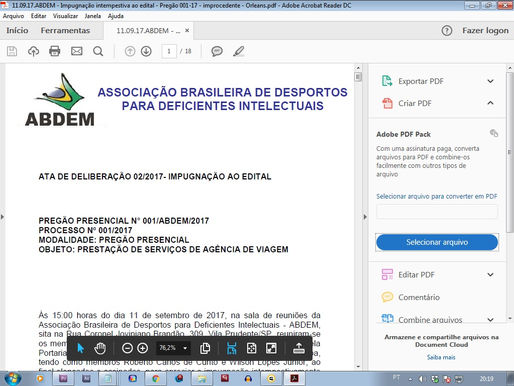Click Selecionar arquivo para converter em PDF
The height and width of the screenshot is (386, 514).
point(437,196)
